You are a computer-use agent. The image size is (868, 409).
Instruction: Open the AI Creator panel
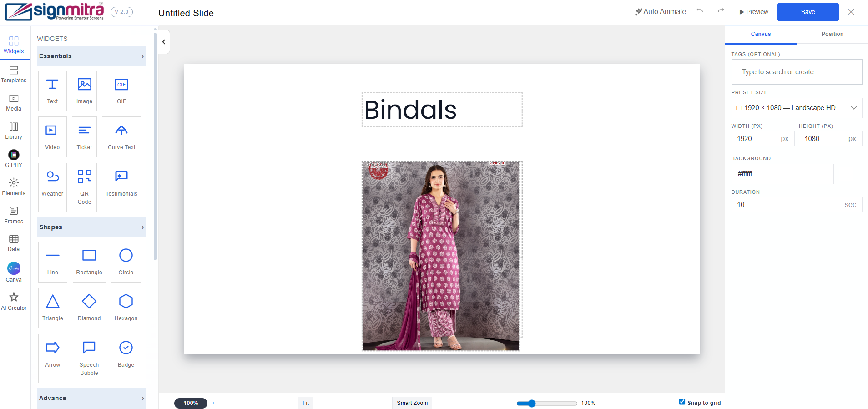click(x=14, y=301)
